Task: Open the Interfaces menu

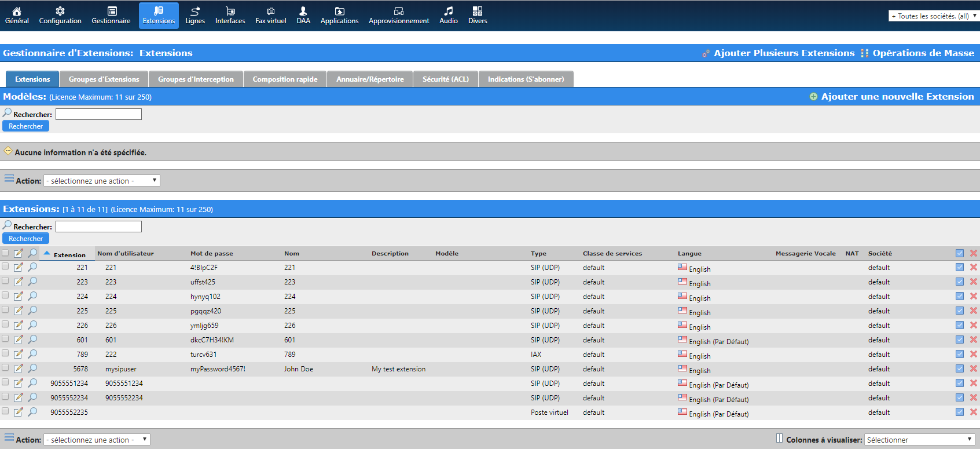Action: point(230,16)
